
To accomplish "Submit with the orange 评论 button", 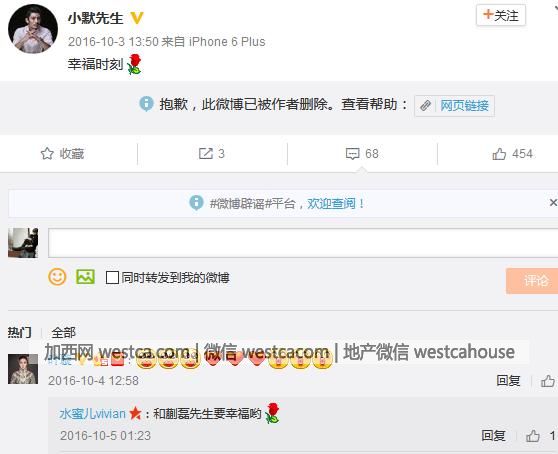I will 532,281.
